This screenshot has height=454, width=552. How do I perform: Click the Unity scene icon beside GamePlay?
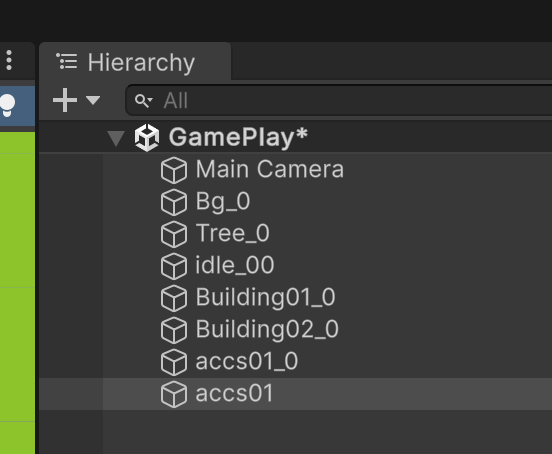147,137
